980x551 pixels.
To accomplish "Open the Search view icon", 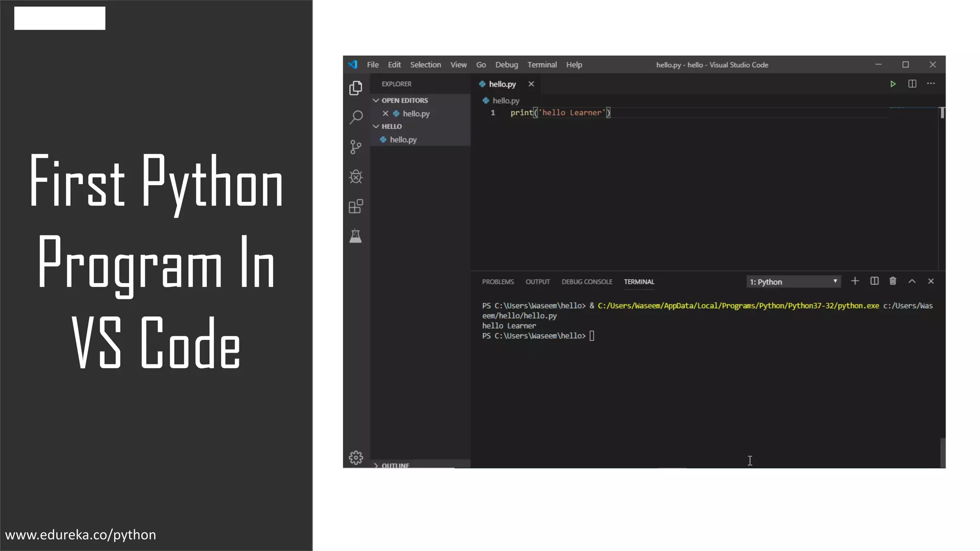I will click(x=356, y=117).
